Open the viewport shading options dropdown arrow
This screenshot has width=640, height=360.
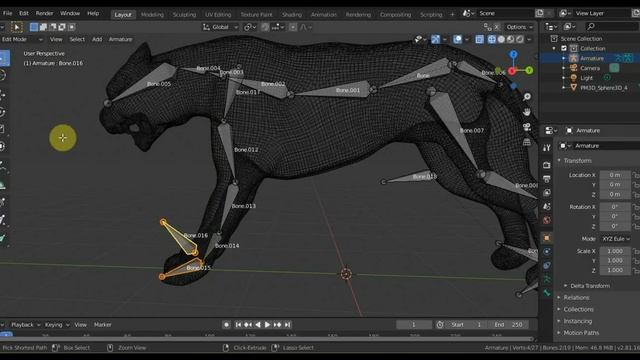pyautogui.click(x=529, y=39)
